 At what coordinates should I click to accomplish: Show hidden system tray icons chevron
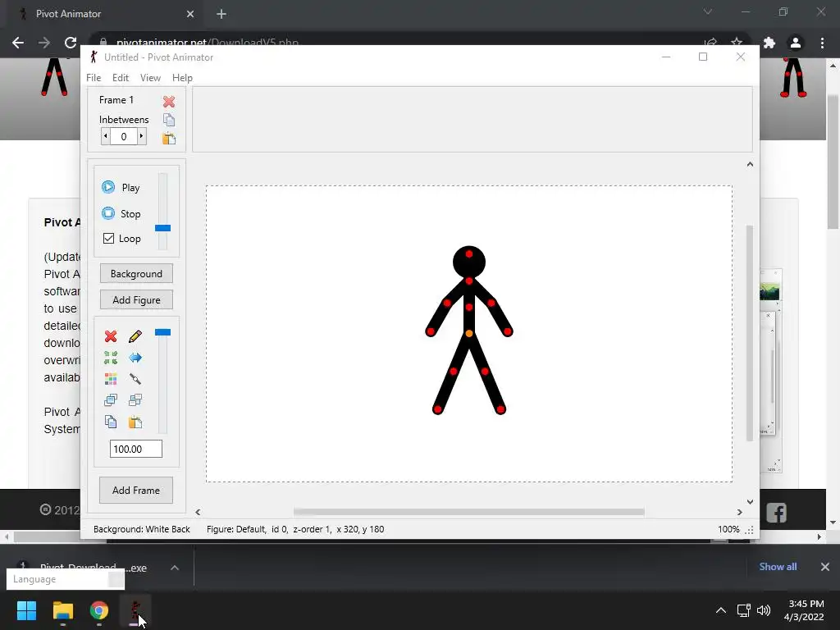click(x=721, y=610)
